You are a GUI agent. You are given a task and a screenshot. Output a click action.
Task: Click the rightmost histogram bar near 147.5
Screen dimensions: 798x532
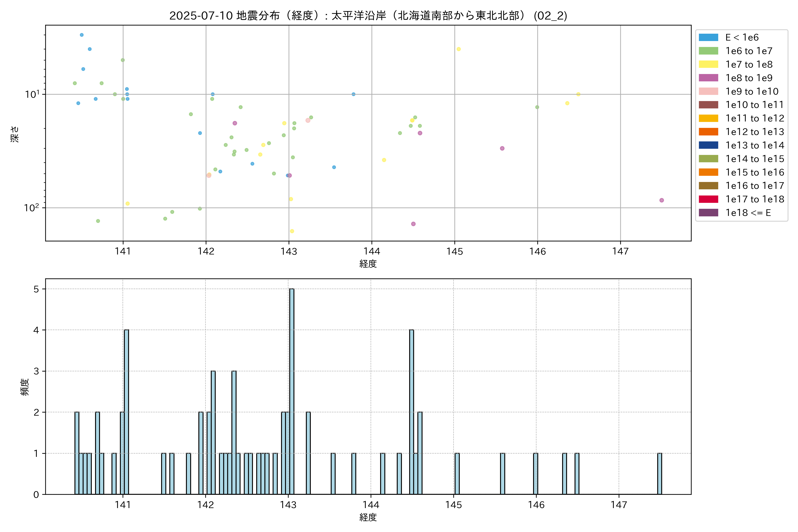pos(660,474)
